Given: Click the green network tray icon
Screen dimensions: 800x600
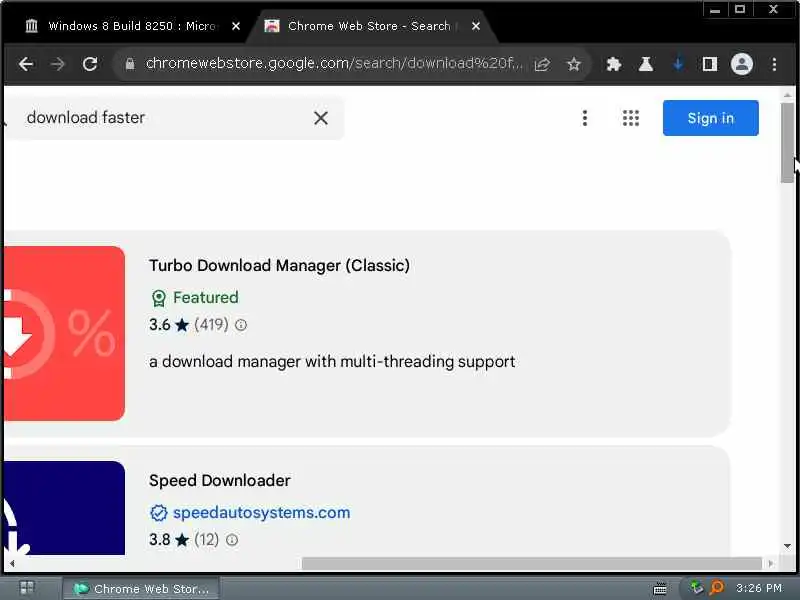Looking at the screenshot, I should click(x=696, y=588).
